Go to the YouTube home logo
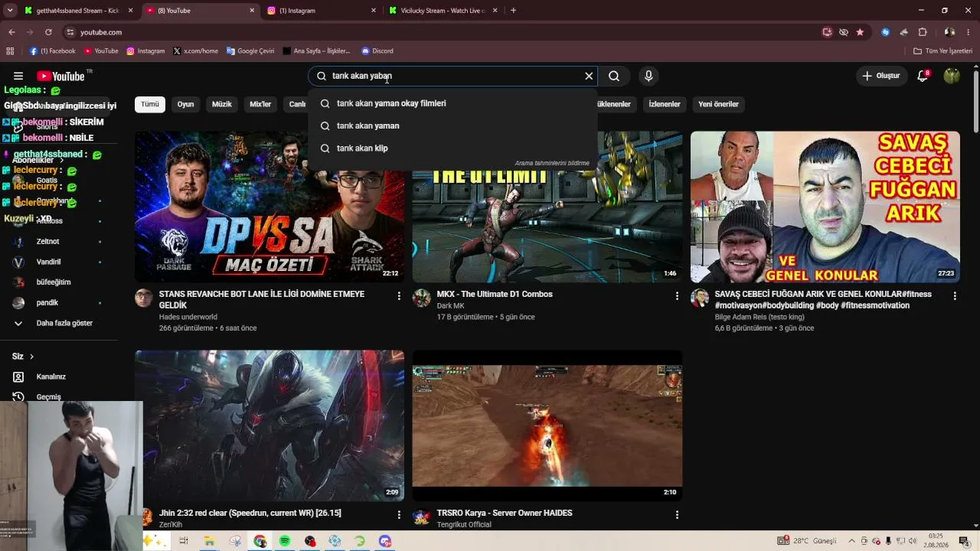 [60, 76]
